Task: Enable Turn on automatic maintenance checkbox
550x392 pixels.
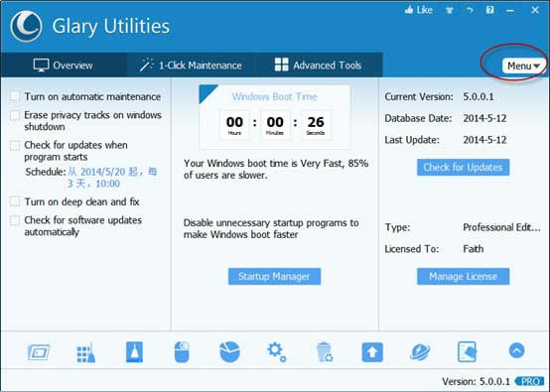Action: (x=15, y=96)
